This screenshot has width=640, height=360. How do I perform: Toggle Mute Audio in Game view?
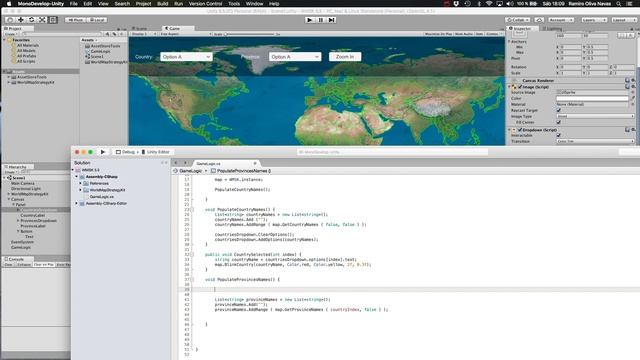[x=464, y=34]
